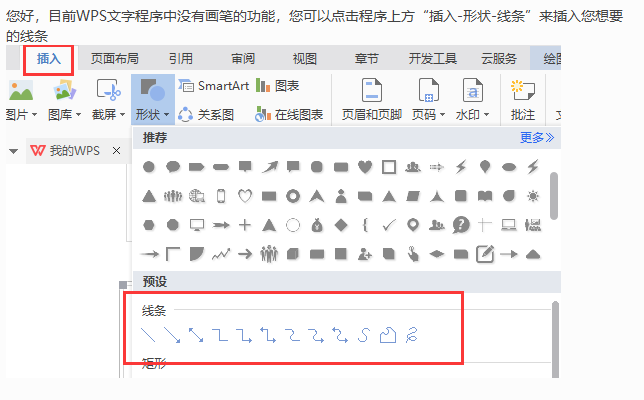644x400 pixels.
Task: Select the outlined heart shape
Action: pos(245,196)
